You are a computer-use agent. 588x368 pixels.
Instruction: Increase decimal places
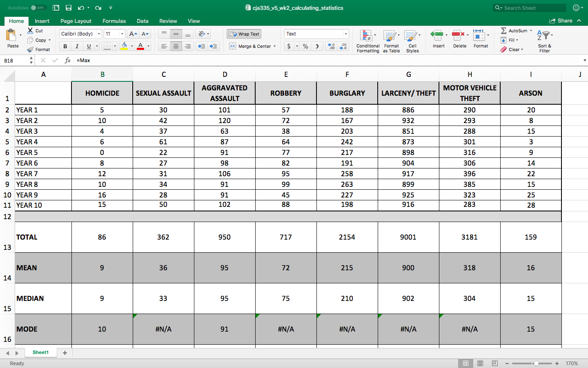click(x=332, y=46)
